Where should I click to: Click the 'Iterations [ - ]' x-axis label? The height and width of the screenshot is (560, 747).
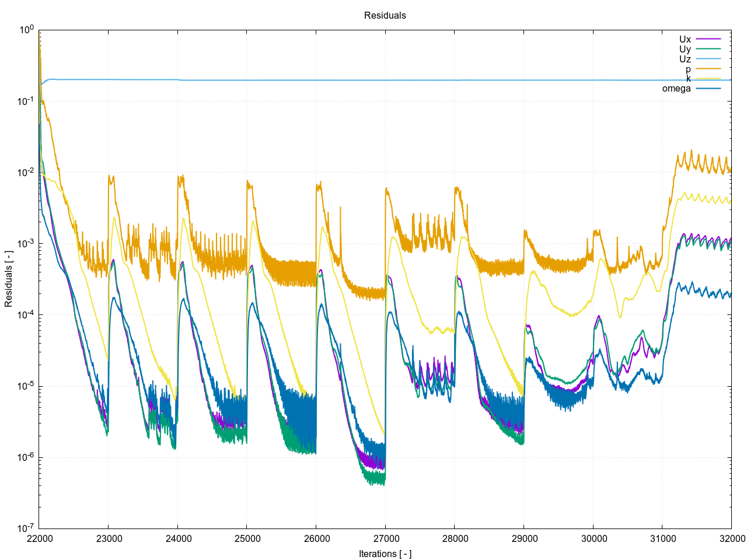[x=385, y=554]
